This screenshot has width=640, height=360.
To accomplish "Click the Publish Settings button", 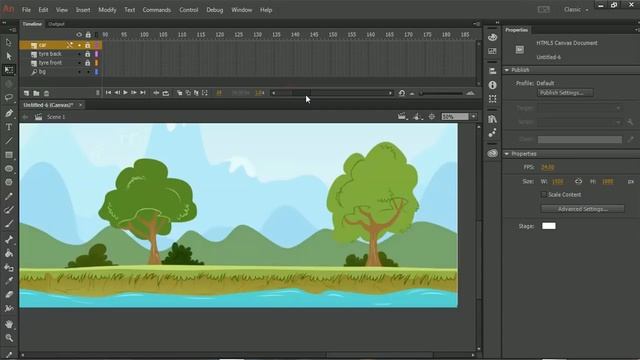I will point(565,93).
